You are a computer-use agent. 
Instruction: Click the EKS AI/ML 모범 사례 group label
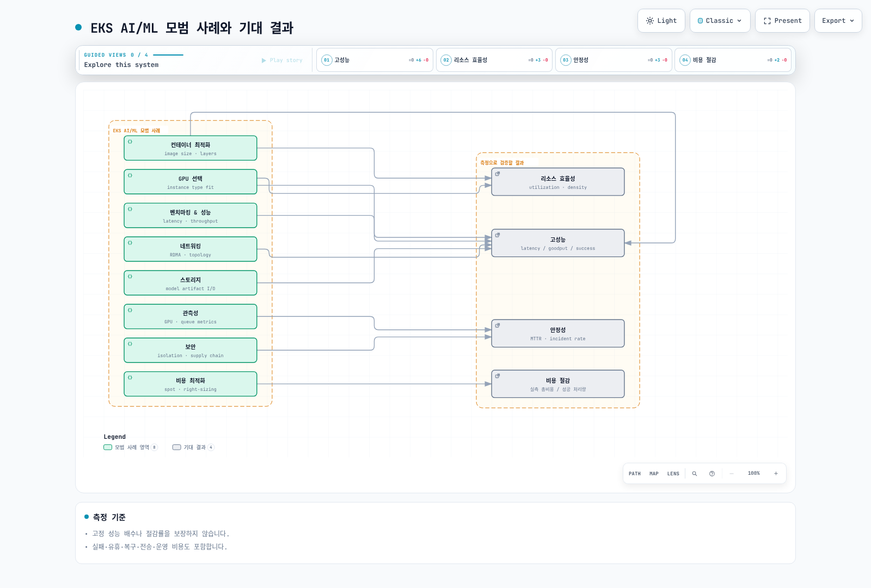click(137, 131)
